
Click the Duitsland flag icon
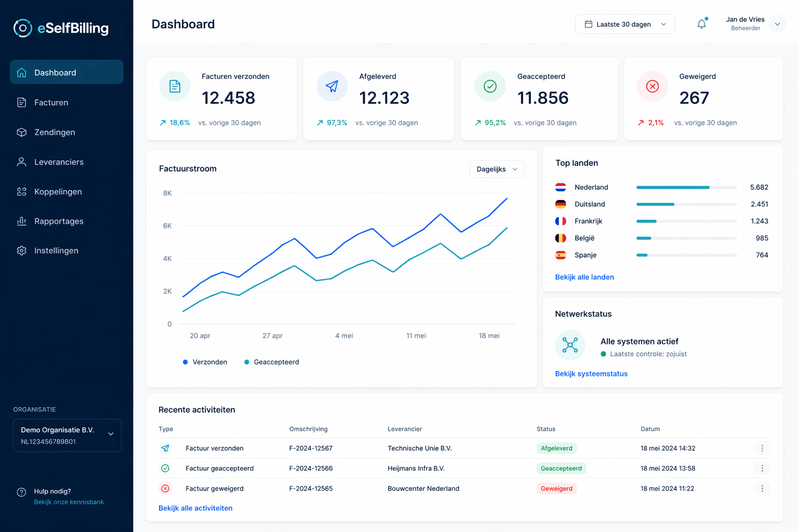coord(561,204)
